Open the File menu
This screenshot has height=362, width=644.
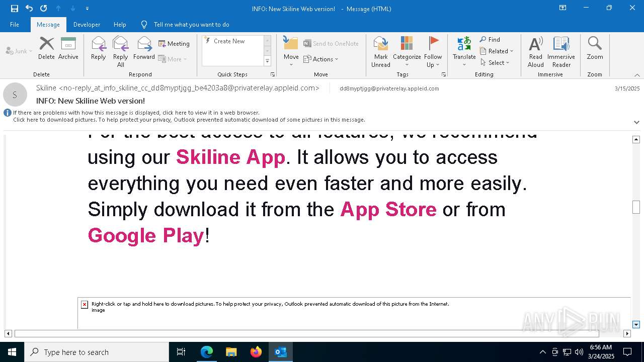pos(15,24)
